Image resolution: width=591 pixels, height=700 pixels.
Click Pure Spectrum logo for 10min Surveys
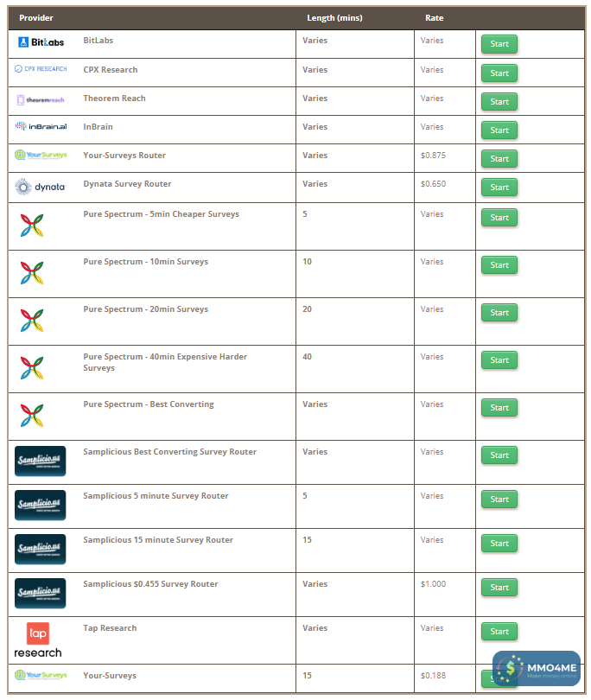[x=32, y=273]
